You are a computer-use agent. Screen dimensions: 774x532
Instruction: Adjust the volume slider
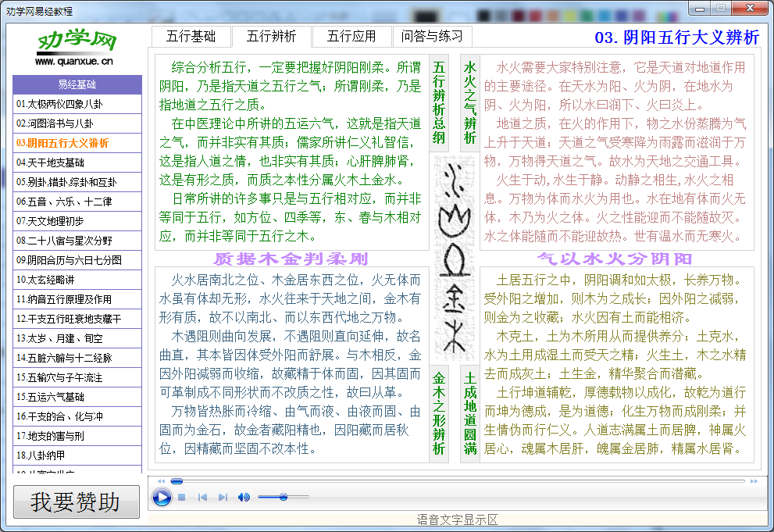coord(283,497)
